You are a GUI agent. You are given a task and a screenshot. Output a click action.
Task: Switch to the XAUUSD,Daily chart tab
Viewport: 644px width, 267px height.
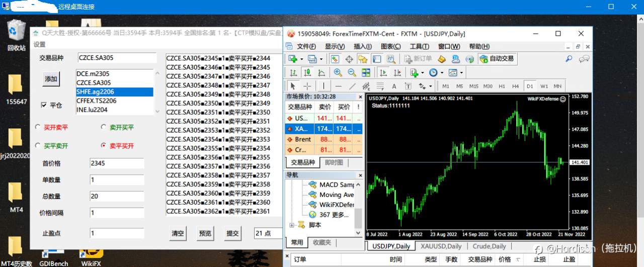(x=441, y=246)
